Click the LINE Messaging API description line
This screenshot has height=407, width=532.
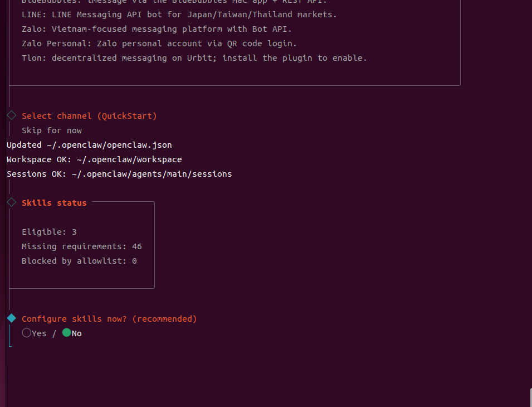tap(179, 14)
